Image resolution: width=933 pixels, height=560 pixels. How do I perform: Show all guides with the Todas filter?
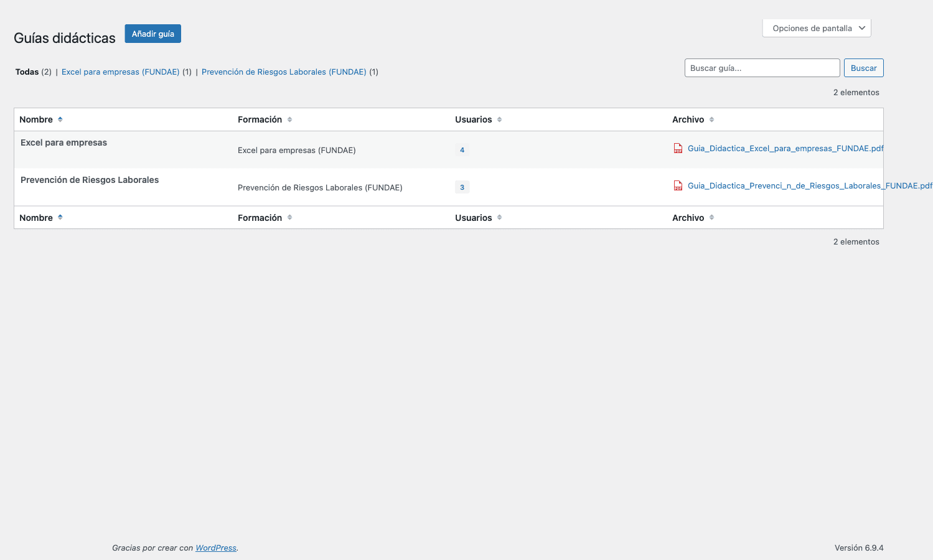[x=27, y=72]
